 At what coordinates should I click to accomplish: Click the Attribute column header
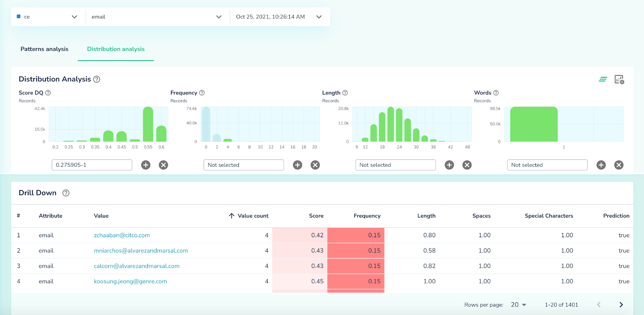point(50,216)
